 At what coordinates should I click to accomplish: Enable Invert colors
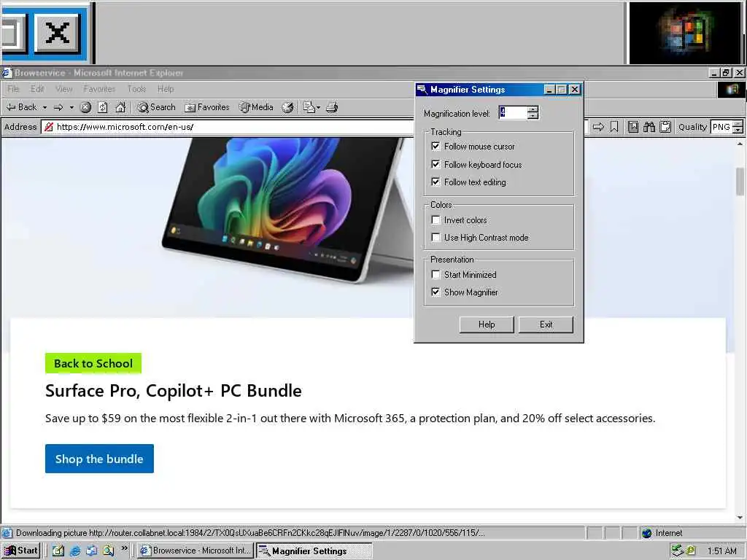click(436, 220)
